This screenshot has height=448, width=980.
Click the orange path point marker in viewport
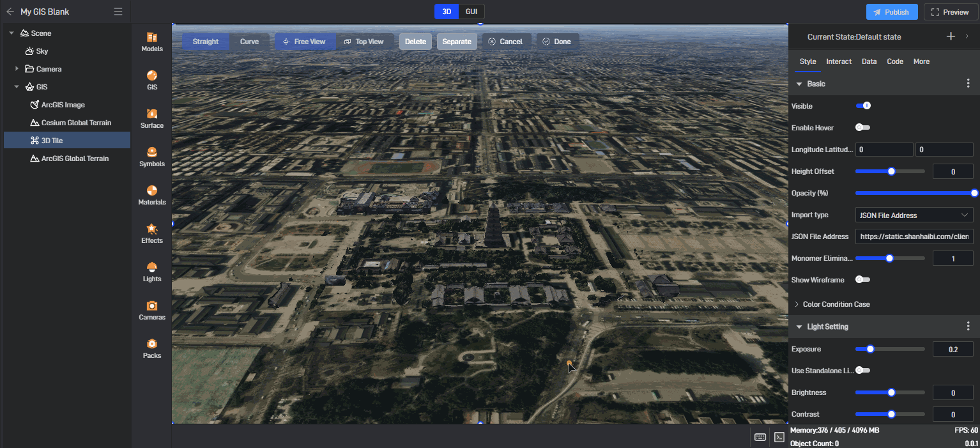click(x=569, y=363)
